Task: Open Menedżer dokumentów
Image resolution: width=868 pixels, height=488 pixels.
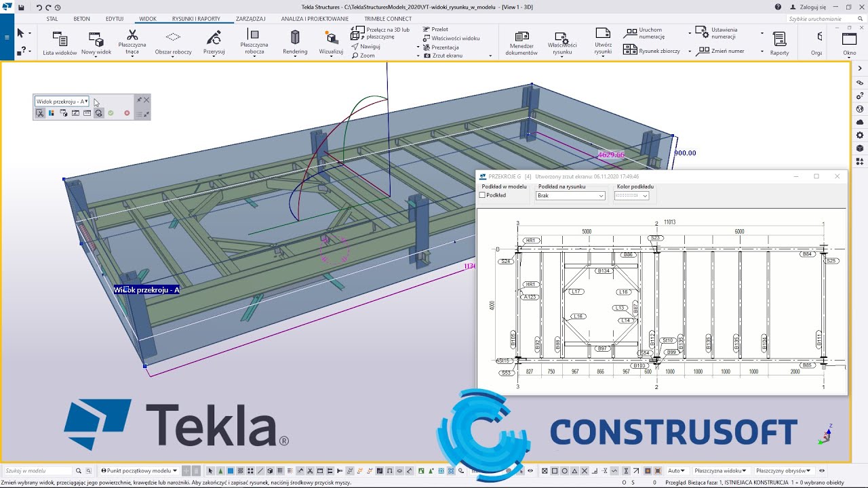Action: 521,43
